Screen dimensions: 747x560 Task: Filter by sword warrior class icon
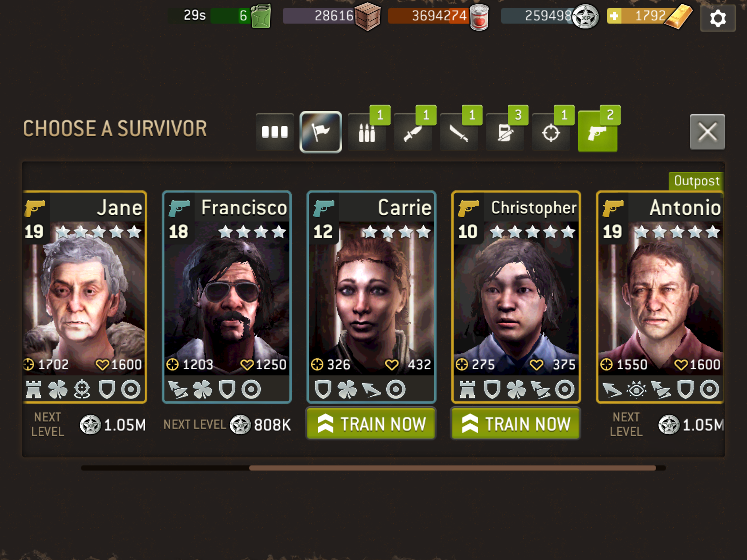[x=459, y=132]
